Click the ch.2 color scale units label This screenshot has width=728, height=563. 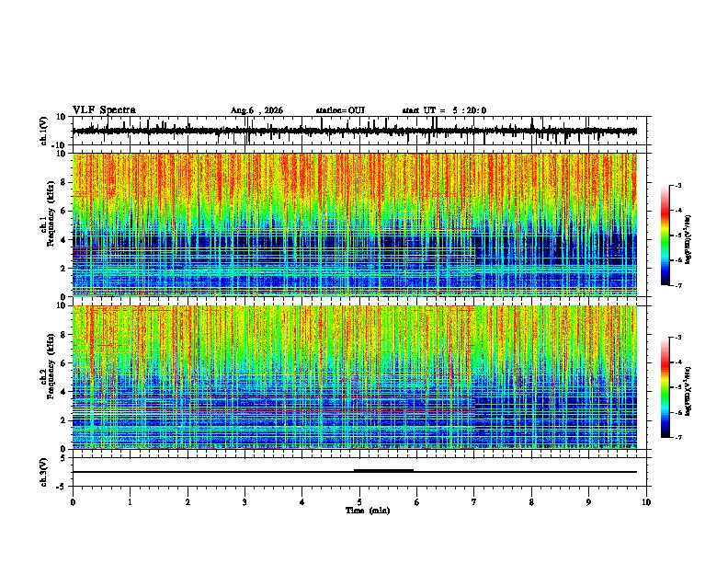click(x=688, y=391)
